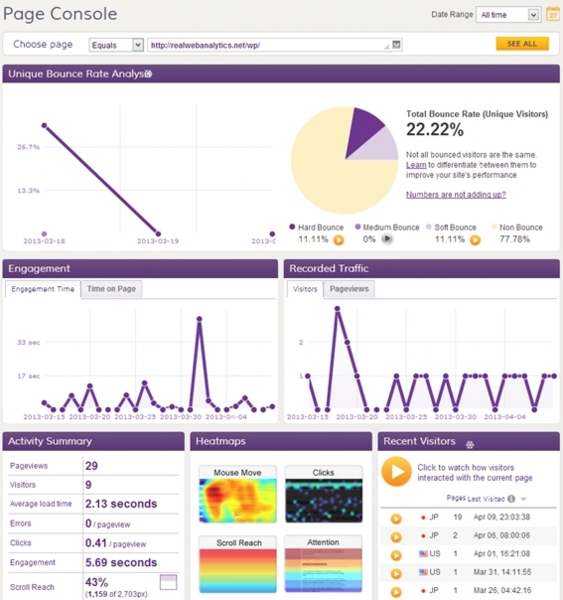Screen dimensions: 563x600
Task: Open the Clicks heatmap thumbnail
Action: click(324, 494)
